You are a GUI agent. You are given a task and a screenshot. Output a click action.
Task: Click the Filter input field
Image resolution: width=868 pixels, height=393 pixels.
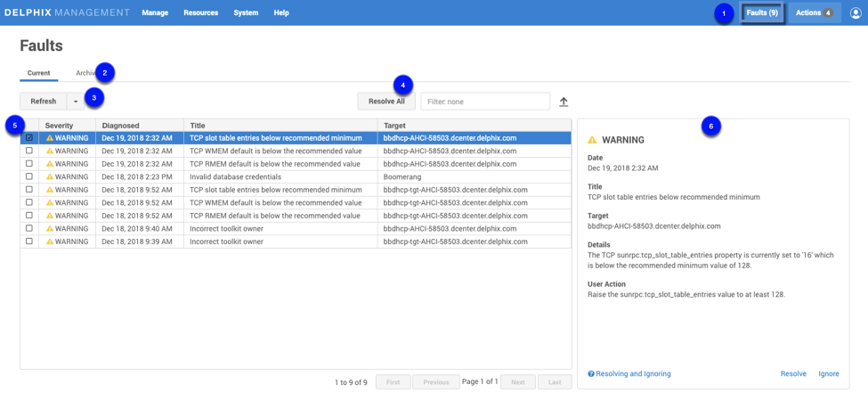pos(485,102)
